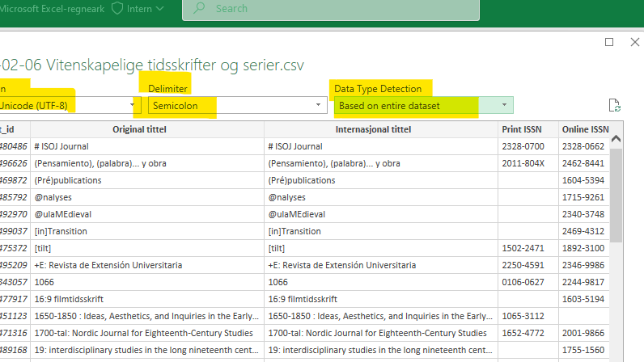
Task: Click the search magnifier icon
Action: tap(199, 8)
